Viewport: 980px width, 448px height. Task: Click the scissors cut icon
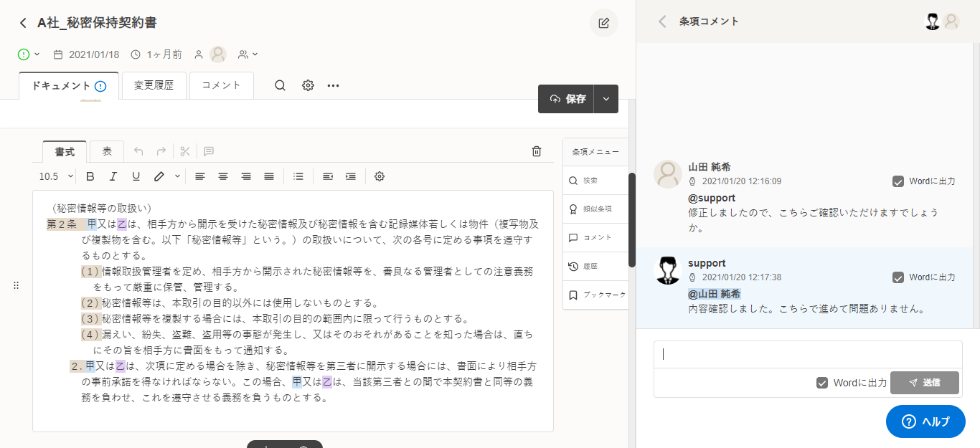tap(184, 151)
